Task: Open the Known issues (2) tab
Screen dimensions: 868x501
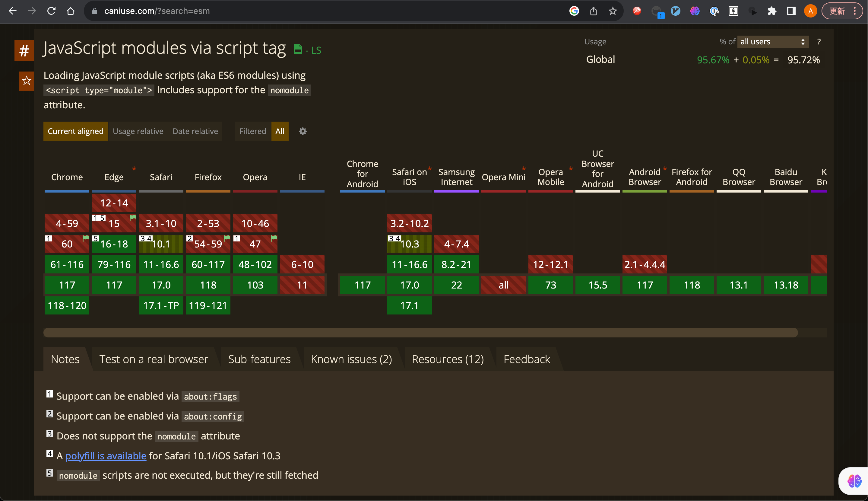Action: tap(351, 359)
